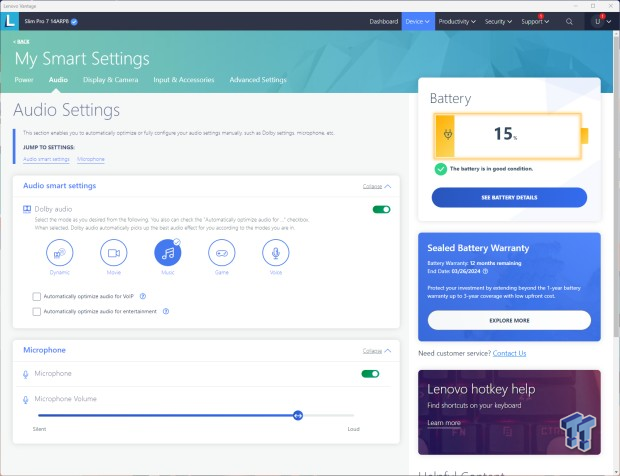Open the Device dropdown menu

click(418, 22)
